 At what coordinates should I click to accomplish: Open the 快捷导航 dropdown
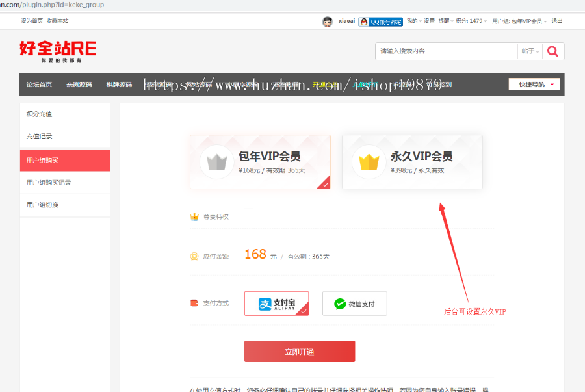tap(533, 84)
